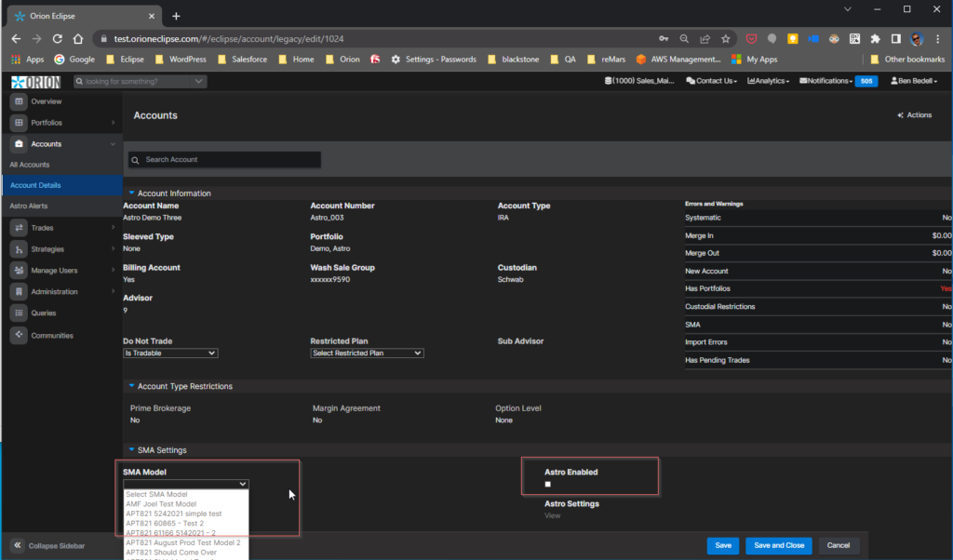Click the Queries sidebar icon
Viewport: 953px width, 560px height.
[x=19, y=313]
